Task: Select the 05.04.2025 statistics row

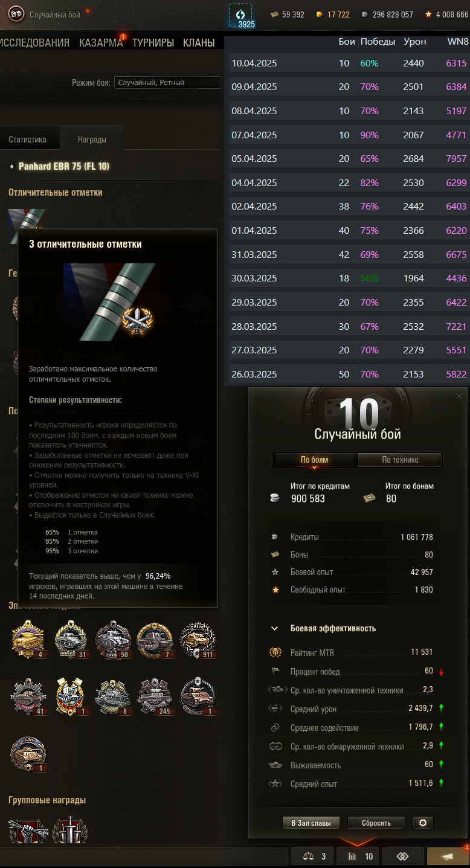Action: point(349,159)
